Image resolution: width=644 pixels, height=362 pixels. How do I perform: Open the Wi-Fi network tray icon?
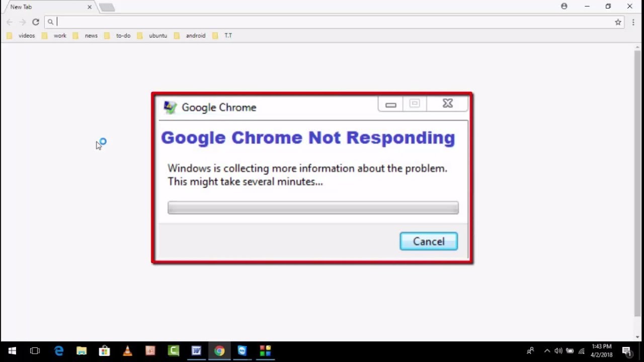(x=581, y=351)
